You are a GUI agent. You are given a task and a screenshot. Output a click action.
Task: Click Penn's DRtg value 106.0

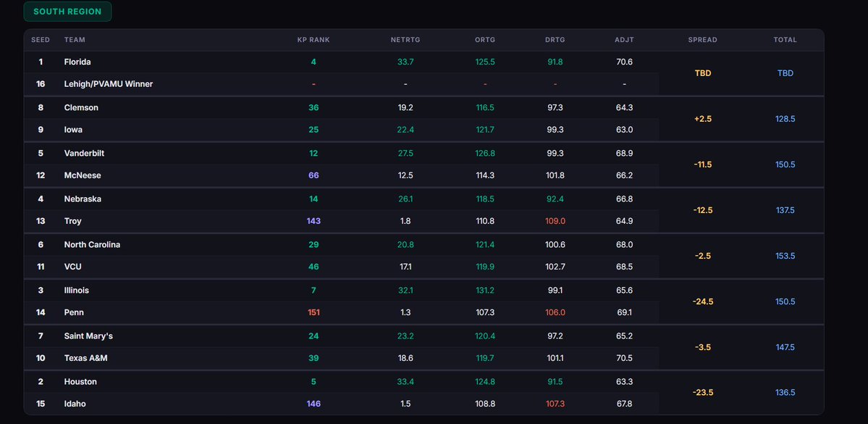[555, 312]
